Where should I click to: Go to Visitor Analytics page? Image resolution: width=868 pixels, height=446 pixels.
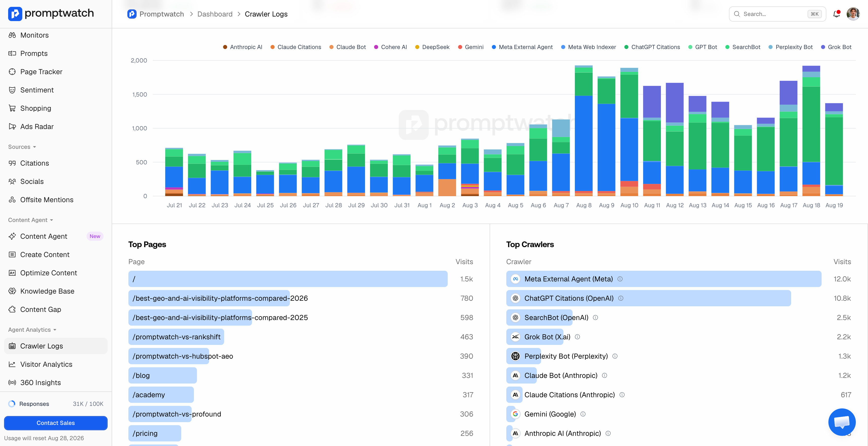56,364
